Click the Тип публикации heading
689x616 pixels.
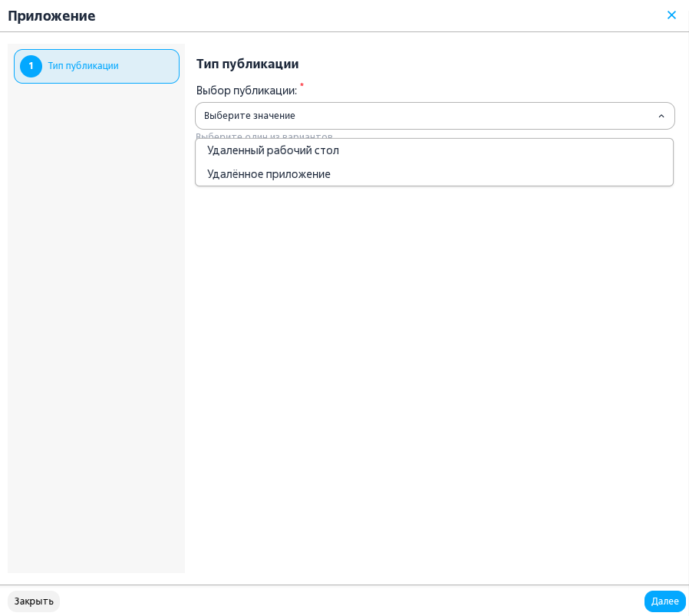pyautogui.click(x=247, y=64)
